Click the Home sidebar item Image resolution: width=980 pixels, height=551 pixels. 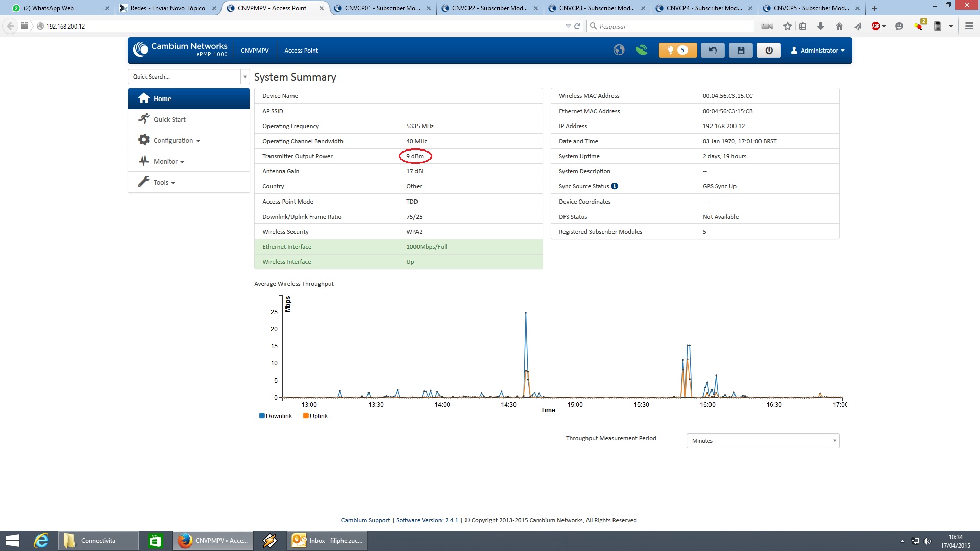point(162,98)
